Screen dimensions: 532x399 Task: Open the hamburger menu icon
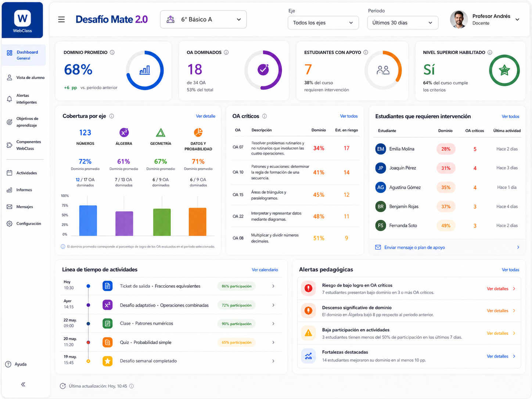point(61,19)
